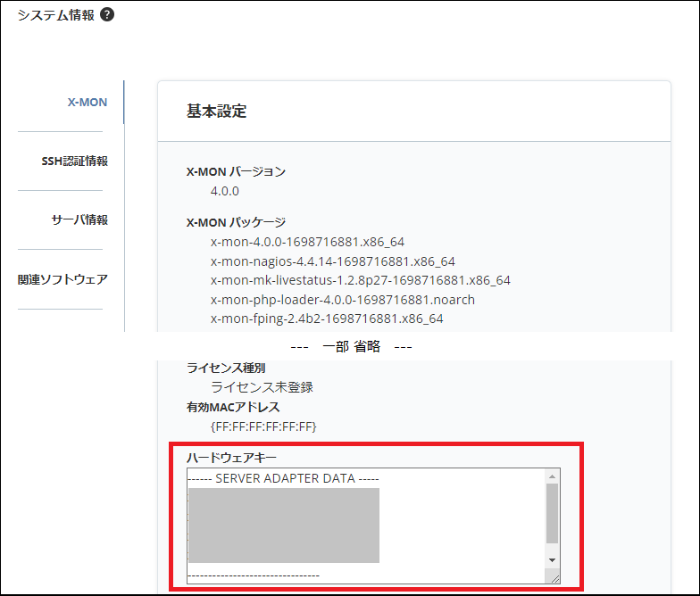The image size is (700, 596).
Task: Select the X-MON tab
Action: point(87,103)
